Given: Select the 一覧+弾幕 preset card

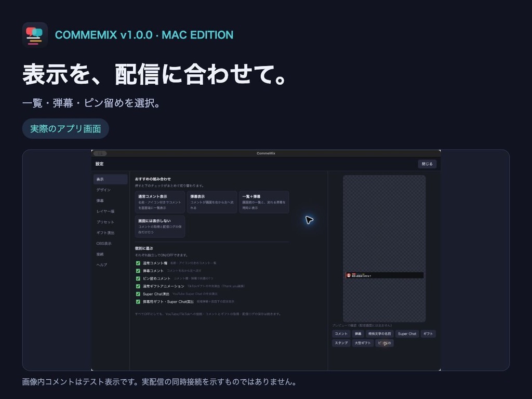Looking at the screenshot, I should [x=264, y=202].
